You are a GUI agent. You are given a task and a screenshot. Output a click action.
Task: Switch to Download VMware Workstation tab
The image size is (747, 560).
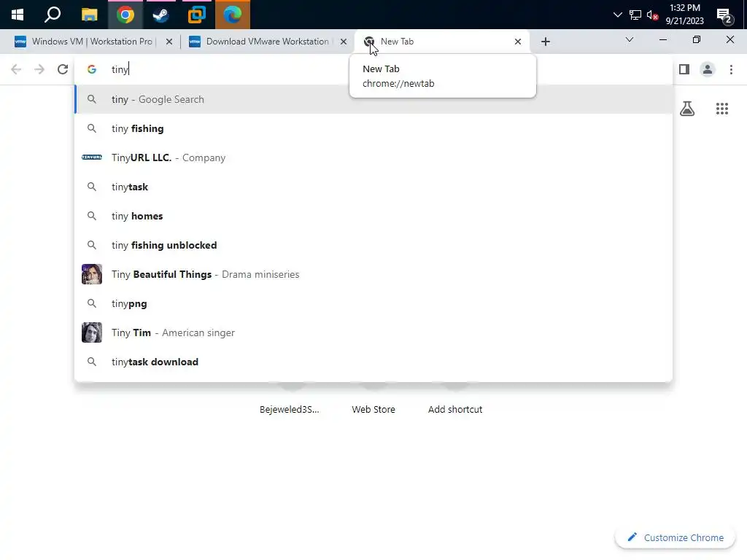268,42
